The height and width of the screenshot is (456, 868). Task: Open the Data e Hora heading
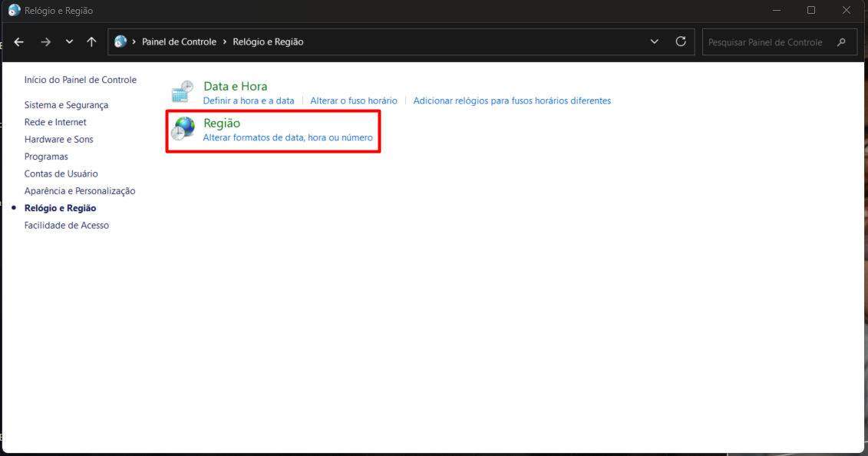[x=236, y=86]
